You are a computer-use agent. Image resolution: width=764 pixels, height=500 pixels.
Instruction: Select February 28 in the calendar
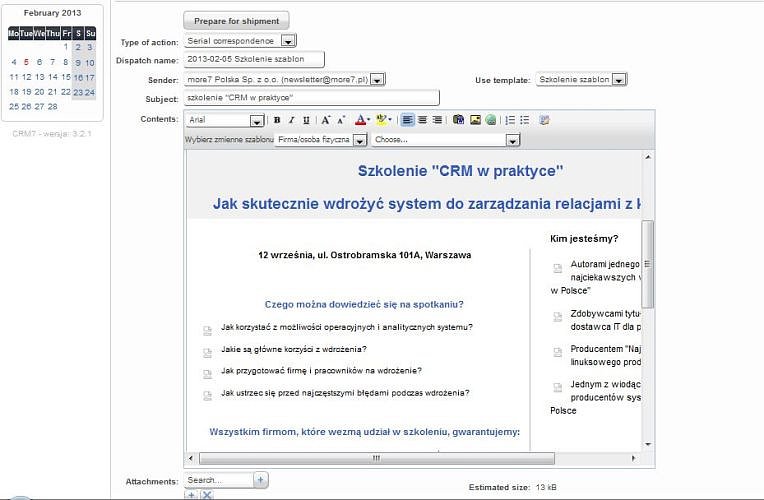53,106
